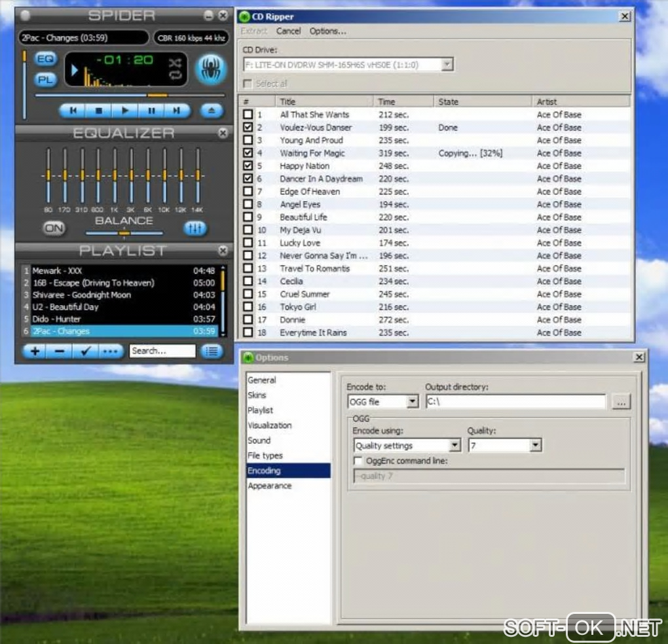
Task: Enable the OggEnc command line checkbox
Action: pyautogui.click(x=358, y=461)
